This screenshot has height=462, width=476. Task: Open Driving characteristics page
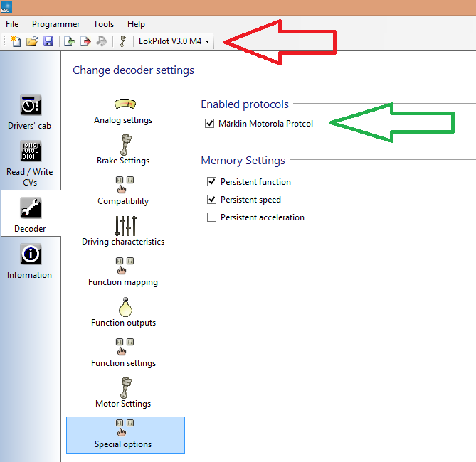tap(123, 231)
